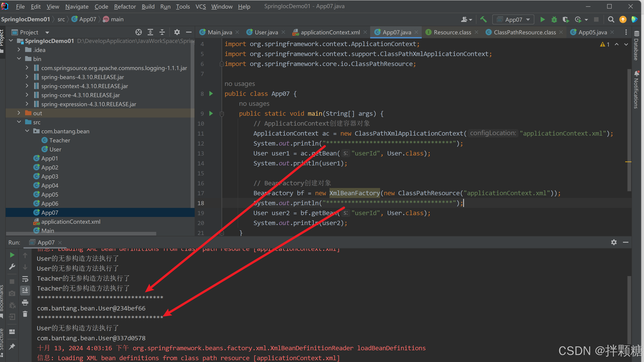
Task: Open Search Everywhere magnifier icon
Action: click(611, 19)
